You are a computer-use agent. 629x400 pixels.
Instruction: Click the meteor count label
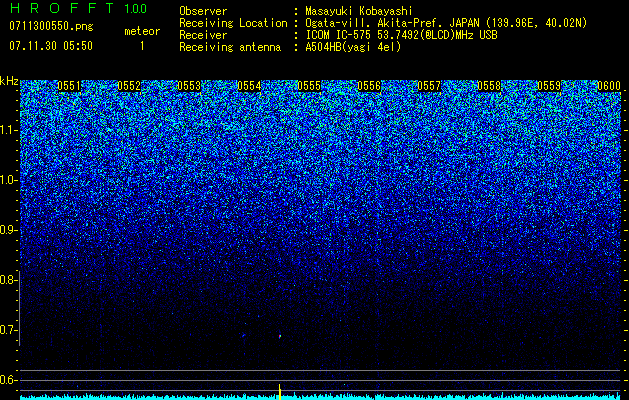click(x=142, y=31)
